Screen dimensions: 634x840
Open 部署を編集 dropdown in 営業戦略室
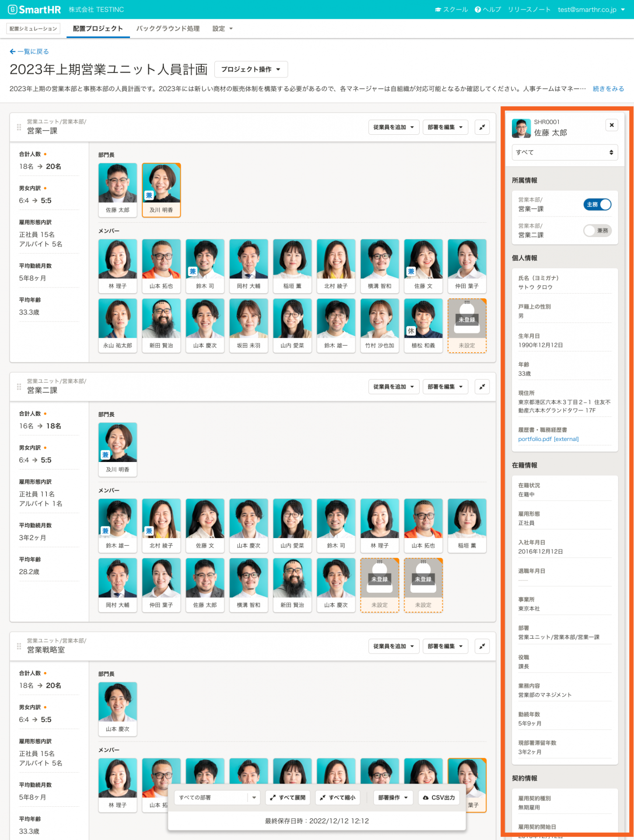pyautogui.click(x=445, y=646)
